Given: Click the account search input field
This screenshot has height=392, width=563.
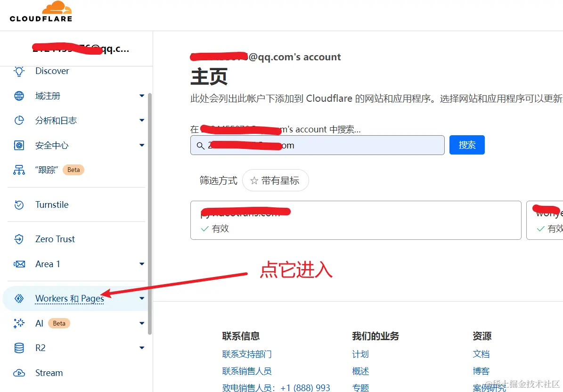Looking at the screenshot, I should 318,145.
